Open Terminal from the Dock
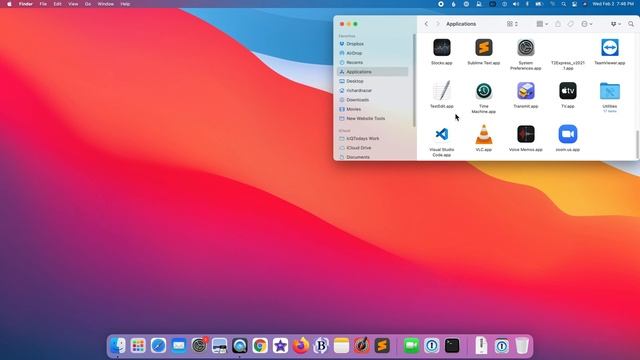Screen dimensions: 640x360 click(452, 346)
